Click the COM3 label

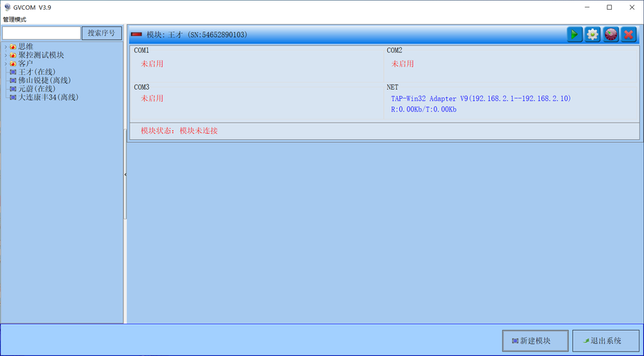142,88
